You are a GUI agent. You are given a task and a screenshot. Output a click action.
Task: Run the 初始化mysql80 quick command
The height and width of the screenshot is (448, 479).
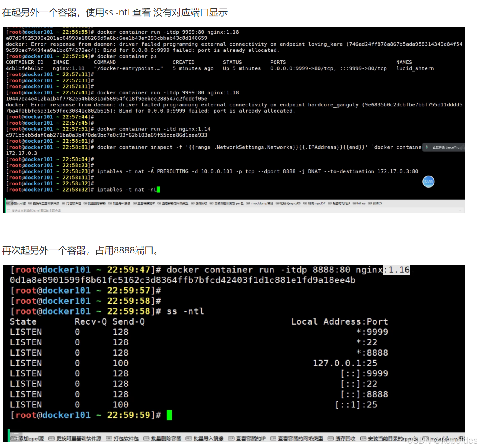[288, 203]
